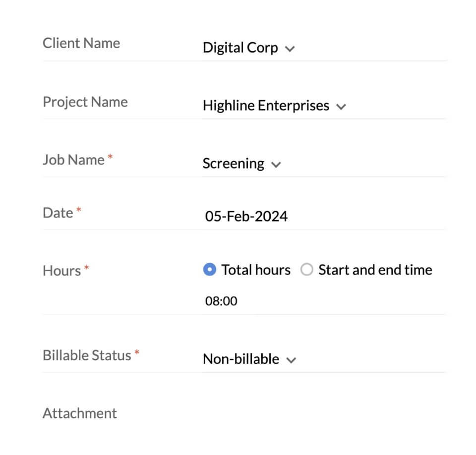Click the Billable Status field label
The width and height of the screenshot is (476, 455).
(87, 355)
